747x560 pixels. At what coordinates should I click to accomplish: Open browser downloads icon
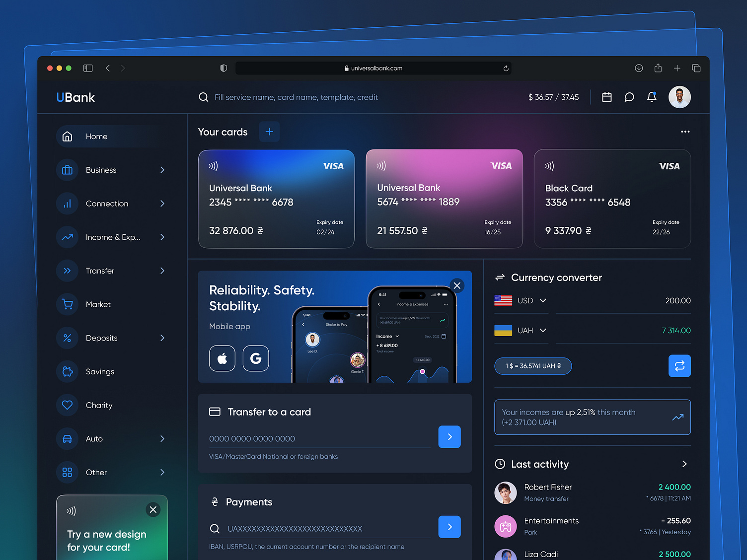click(x=639, y=68)
